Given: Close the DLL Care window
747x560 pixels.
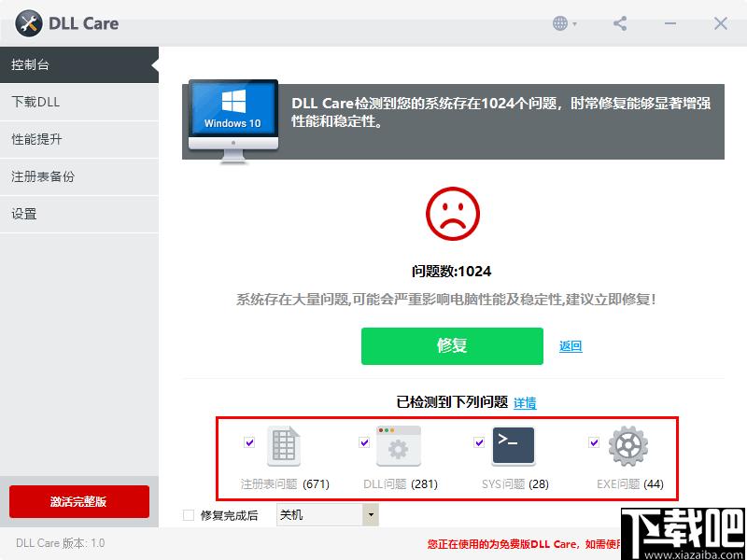Looking at the screenshot, I should 720,23.
